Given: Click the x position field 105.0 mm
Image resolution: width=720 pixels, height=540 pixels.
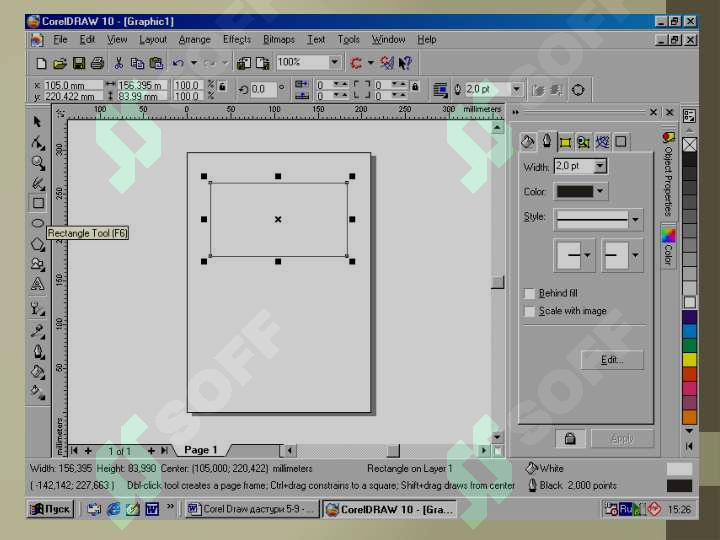Looking at the screenshot, I should point(73,85).
